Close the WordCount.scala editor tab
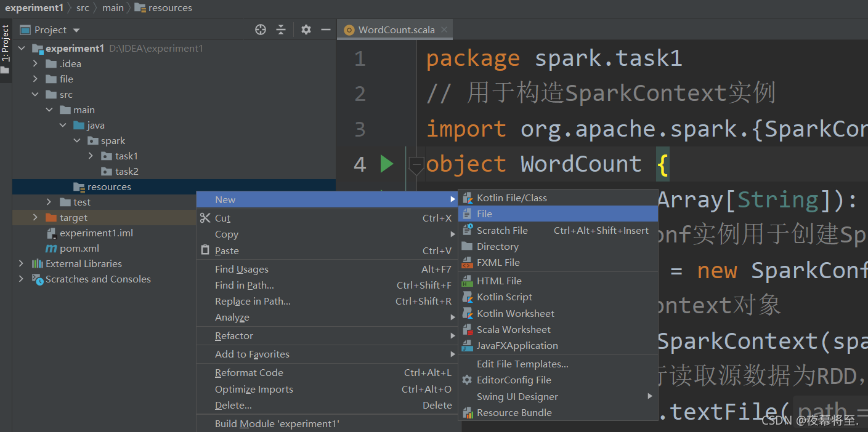This screenshot has height=432, width=868. [444, 30]
